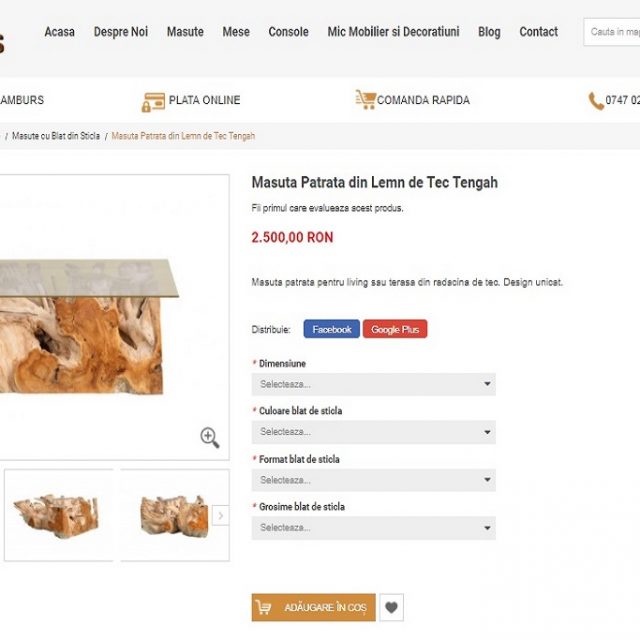640x640 pixels.
Task: Open the Masute menu item
Action: (x=185, y=32)
